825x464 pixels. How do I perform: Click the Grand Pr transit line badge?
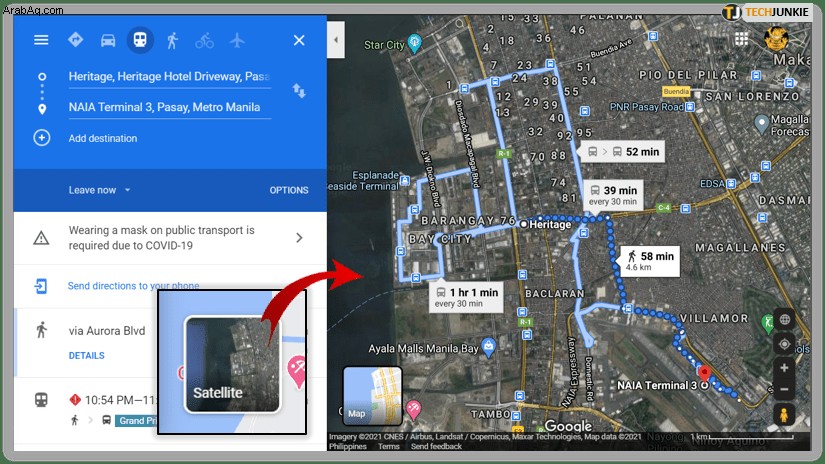(x=136, y=420)
